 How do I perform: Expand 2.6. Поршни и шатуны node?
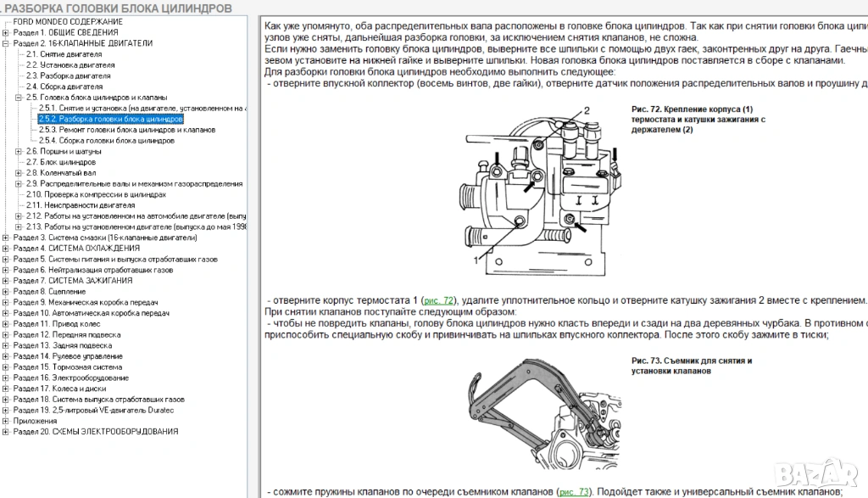coord(19,151)
